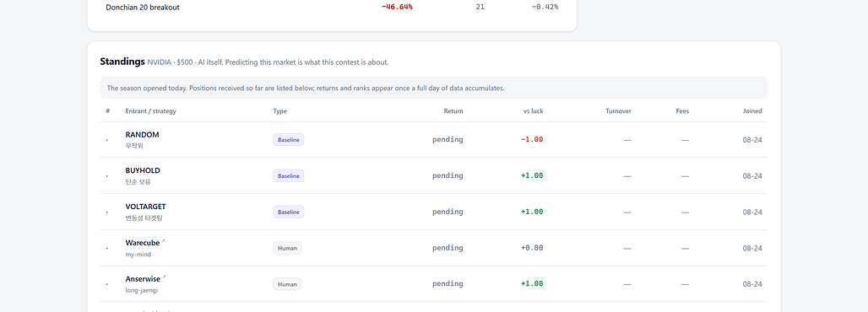Click the Turnover dash in the Warecube row
This screenshot has width=868, height=312.
(x=627, y=248)
